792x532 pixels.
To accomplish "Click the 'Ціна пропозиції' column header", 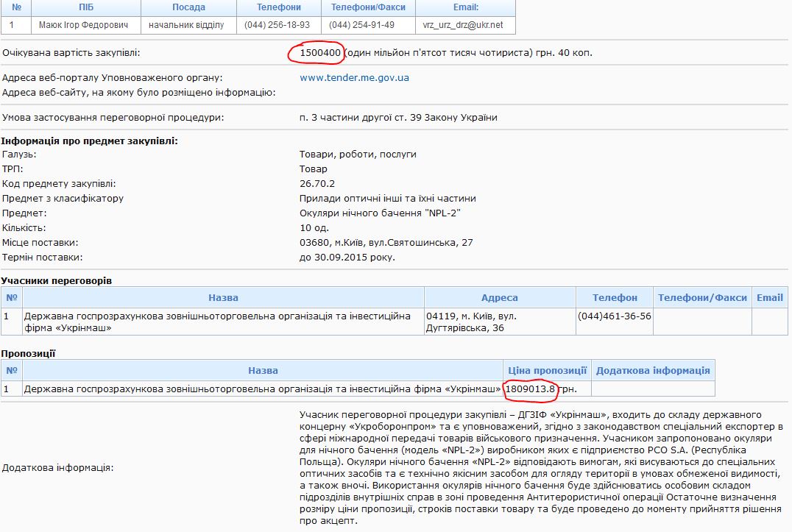I will click(x=547, y=371).
